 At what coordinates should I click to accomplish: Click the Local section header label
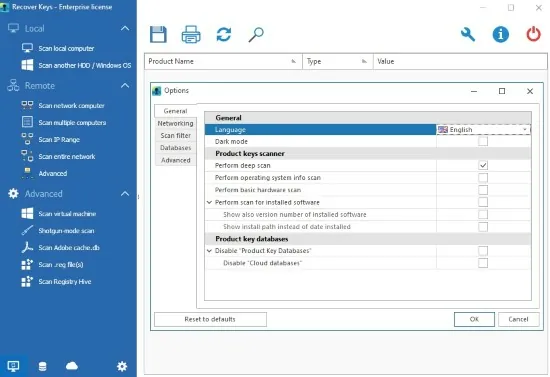click(x=34, y=28)
